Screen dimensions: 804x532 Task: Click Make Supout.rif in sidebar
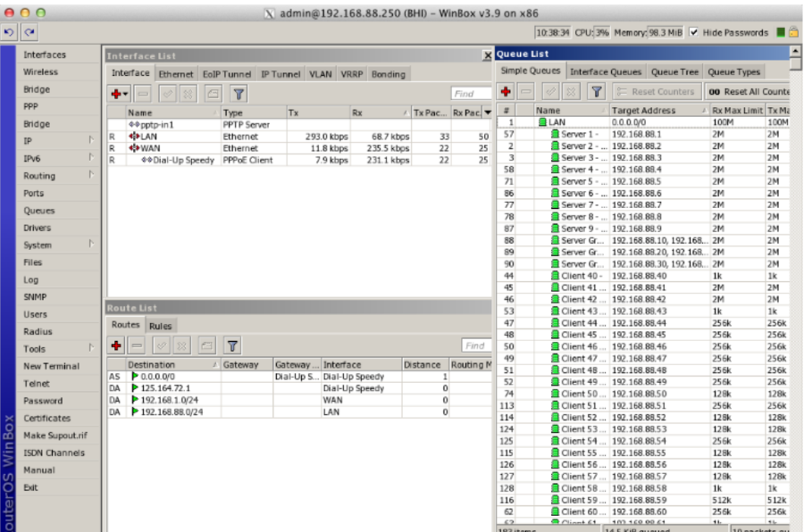tap(55, 436)
